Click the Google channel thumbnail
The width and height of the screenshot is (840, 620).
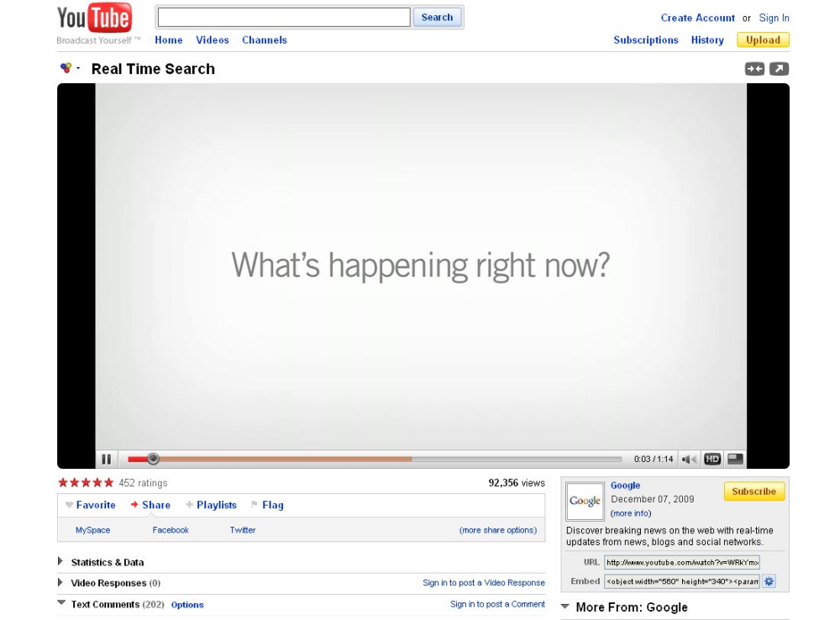click(x=585, y=502)
